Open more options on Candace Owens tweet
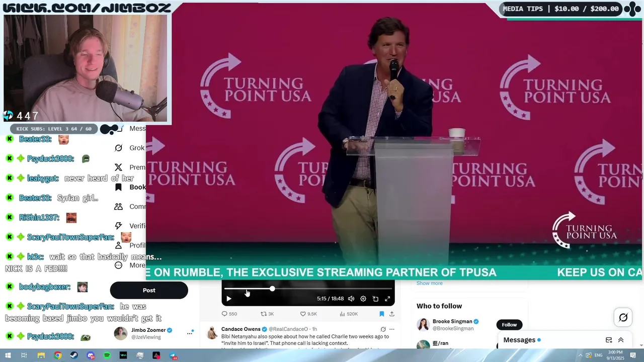 tap(392, 329)
